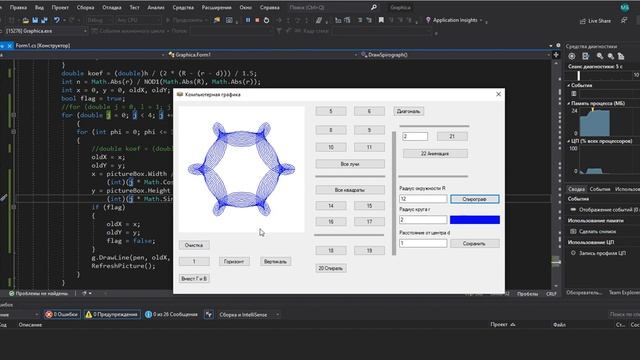Click the Open File folder toolbar icon
The width and height of the screenshot is (640, 360).
pyautogui.click(x=26, y=20)
